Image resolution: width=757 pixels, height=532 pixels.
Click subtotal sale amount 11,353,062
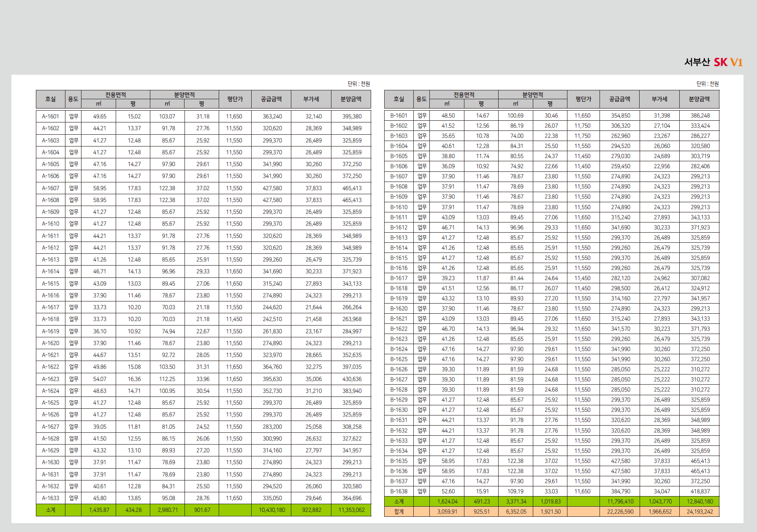(x=351, y=510)
